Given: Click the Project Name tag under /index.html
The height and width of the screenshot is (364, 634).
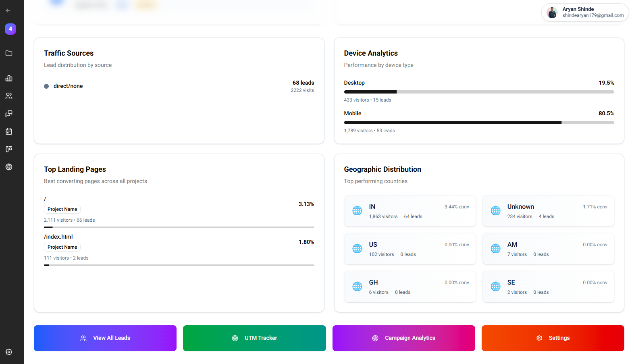Looking at the screenshot, I should pyautogui.click(x=62, y=247).
